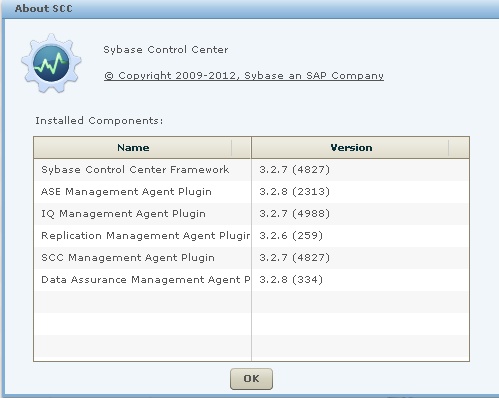Select Replication Management Agent Plugin row
Image resolution: width=499 pixels, height=398 pixels.
point(252,236)
